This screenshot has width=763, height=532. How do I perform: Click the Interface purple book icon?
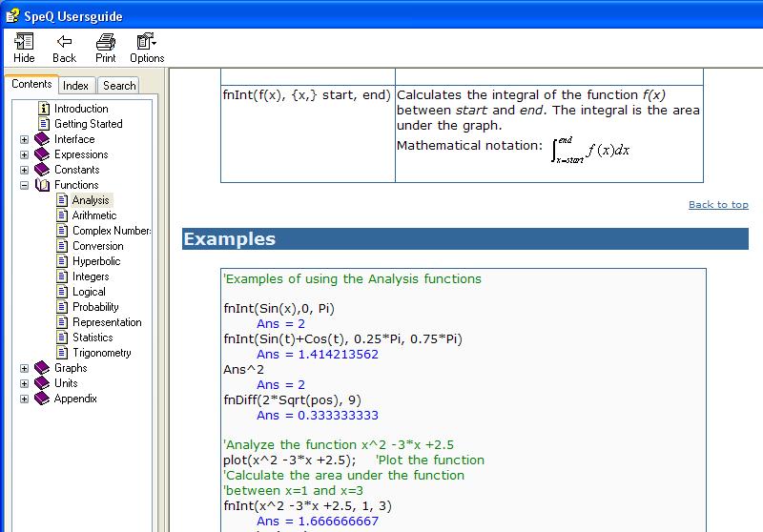pos(42,139)
